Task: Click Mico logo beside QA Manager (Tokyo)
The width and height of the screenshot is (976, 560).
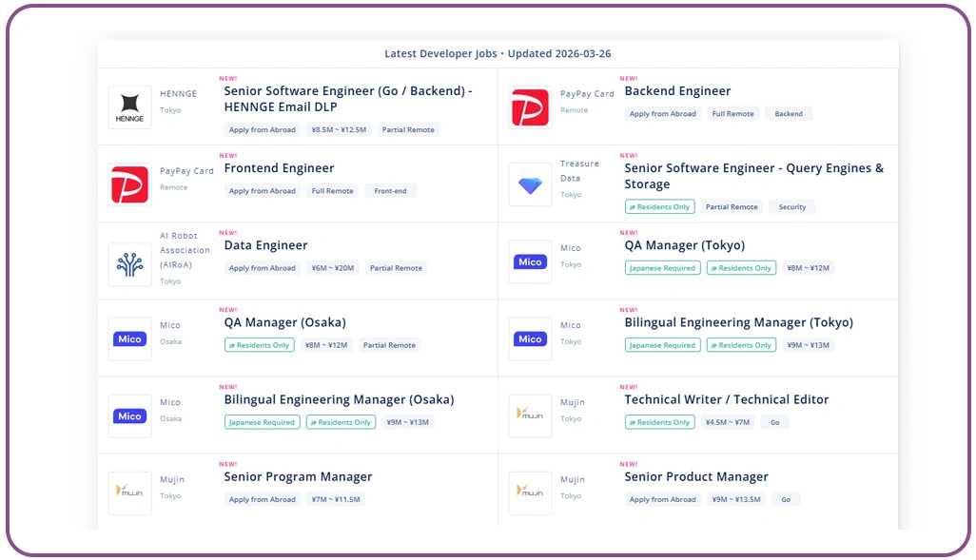Action: pos(530,262)
